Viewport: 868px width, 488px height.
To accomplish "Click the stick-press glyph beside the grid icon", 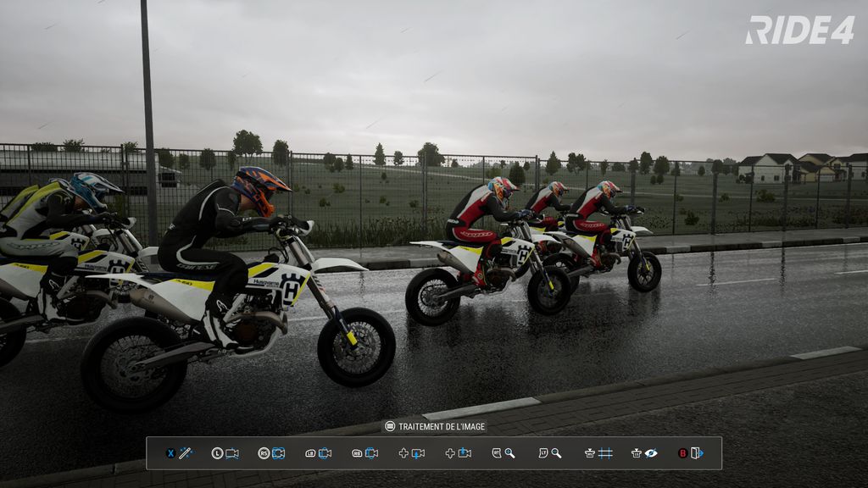I will tap(590, 454).
